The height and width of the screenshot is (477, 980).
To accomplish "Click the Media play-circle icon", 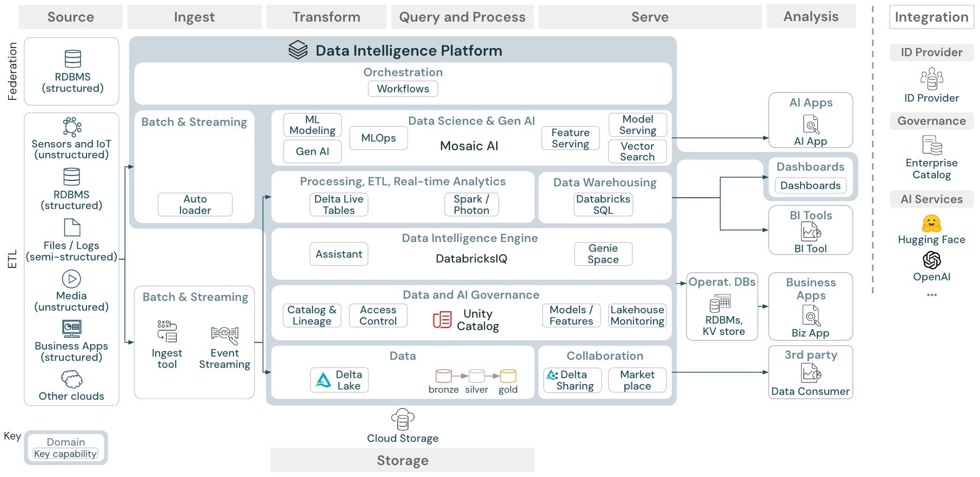I will click(x=71, y=279).
